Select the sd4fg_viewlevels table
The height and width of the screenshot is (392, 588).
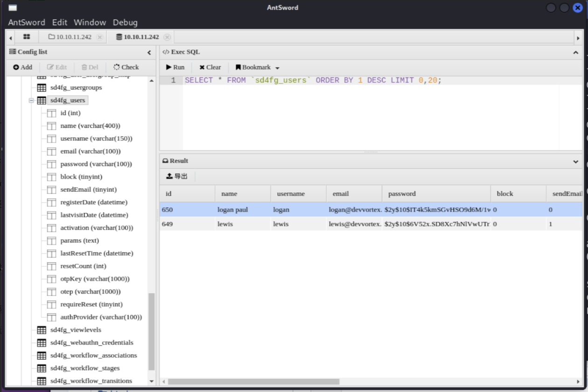point(76,330)
